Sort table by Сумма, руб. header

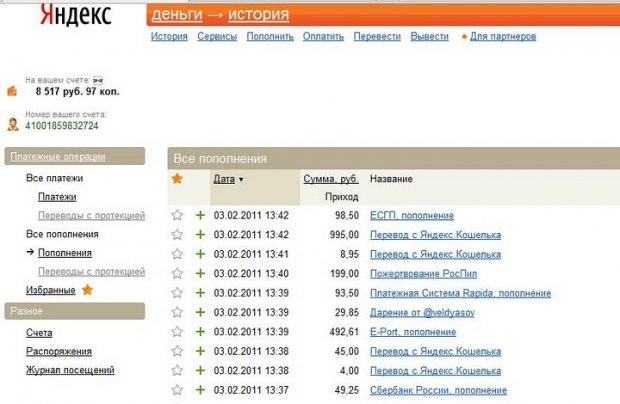point(331,179)
